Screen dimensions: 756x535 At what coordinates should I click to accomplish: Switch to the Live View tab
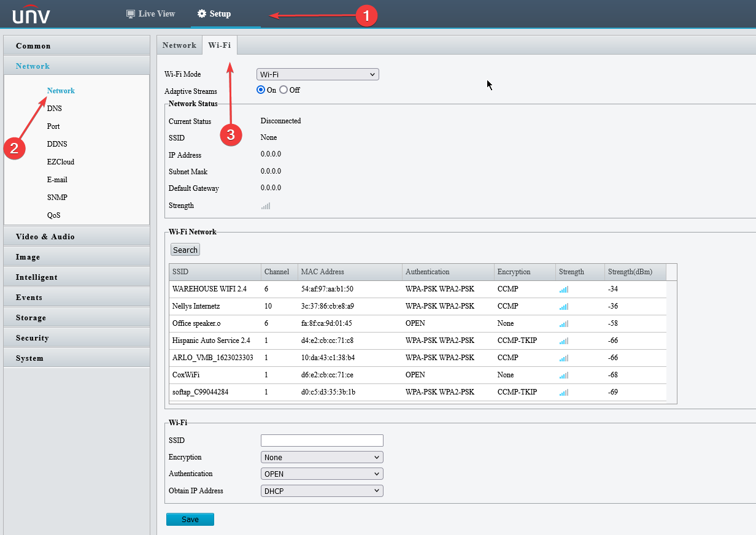150,13
